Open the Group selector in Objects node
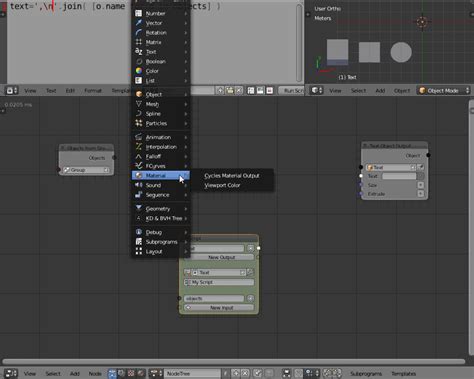Screen dimensions: 474x379 click(86, 170)
